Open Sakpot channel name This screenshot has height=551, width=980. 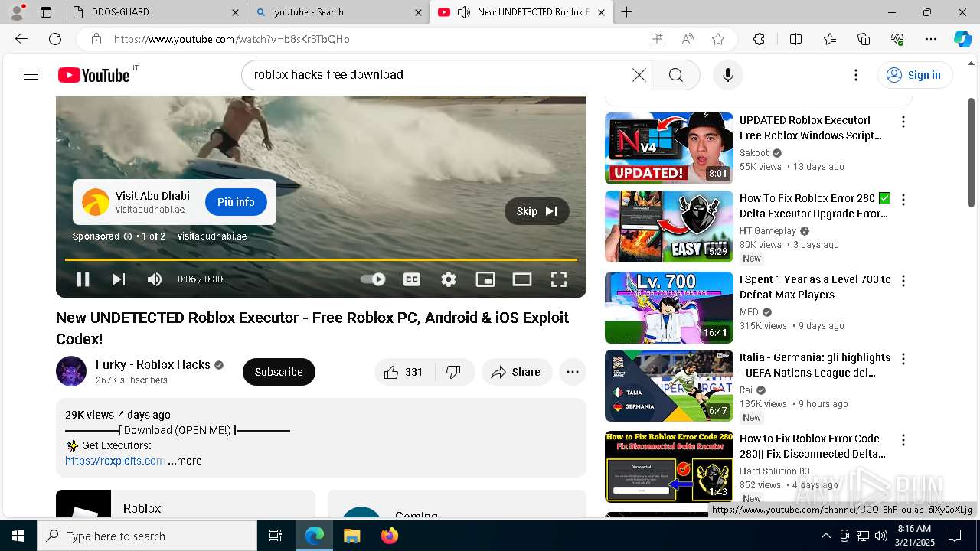[x=754, y=153]
